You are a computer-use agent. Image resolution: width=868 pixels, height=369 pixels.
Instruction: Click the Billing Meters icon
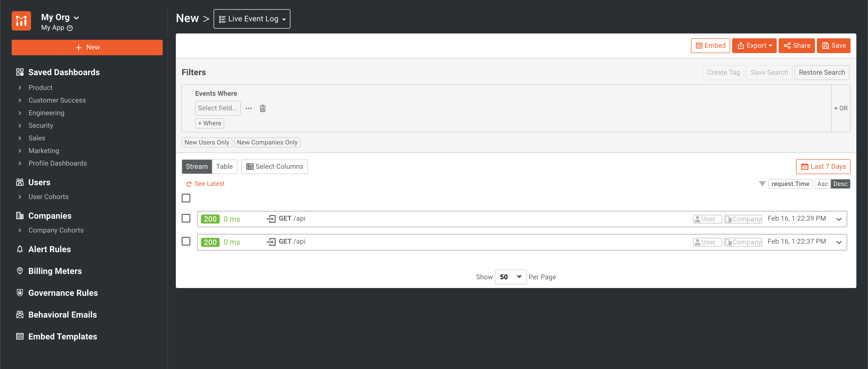(x=20, y=271)
